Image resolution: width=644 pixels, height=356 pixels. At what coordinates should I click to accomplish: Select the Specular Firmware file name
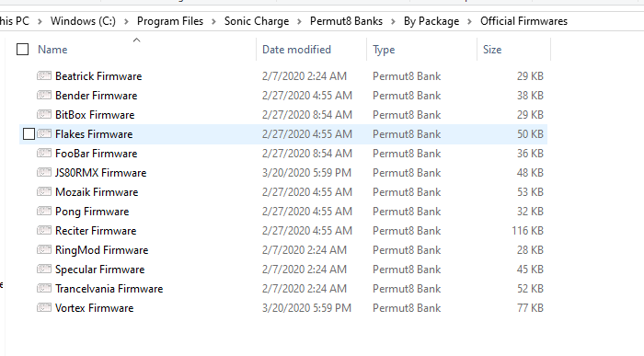(x=99, y=270)
